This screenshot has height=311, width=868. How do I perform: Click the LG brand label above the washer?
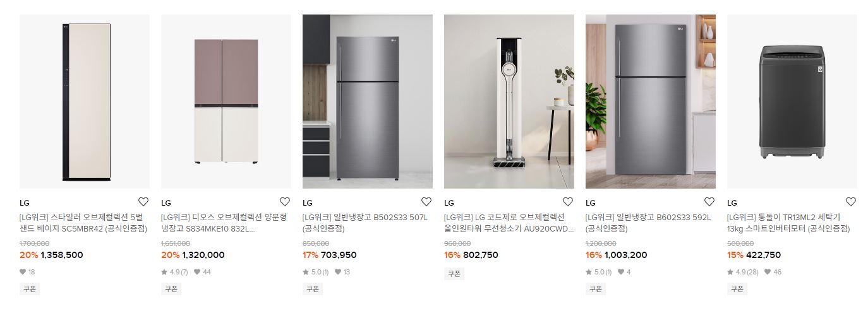(732, 203)
